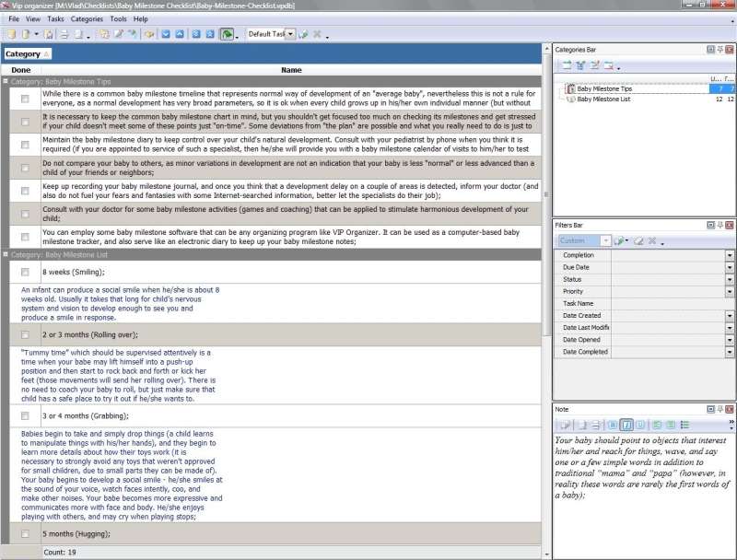Click the Name column header
This screenshot has width=737, height=560.
coord(291,70)
